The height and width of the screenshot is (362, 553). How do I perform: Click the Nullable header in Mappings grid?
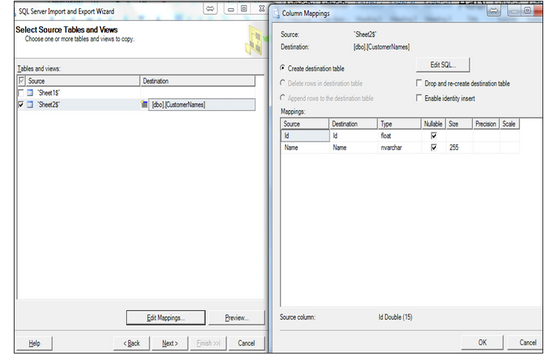pyautogui.click(x=433, y=124)
